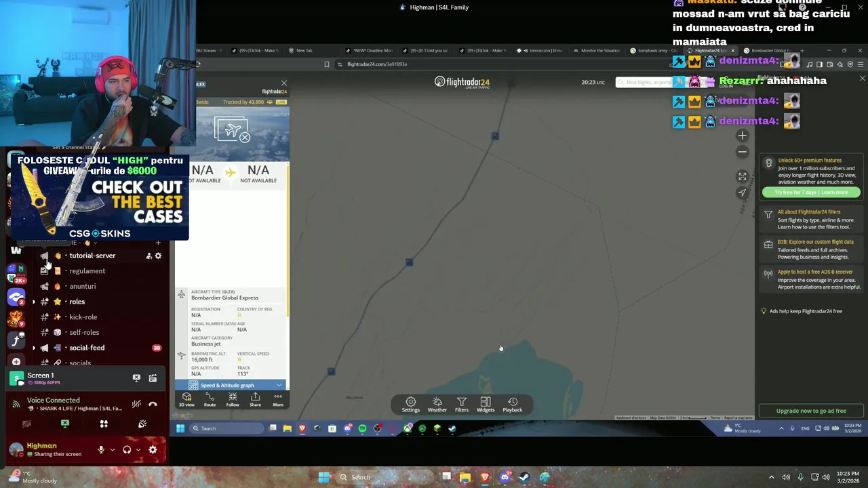868x488 pixels.
Task: Show the flight Route
Action: [x=210, y=399]
